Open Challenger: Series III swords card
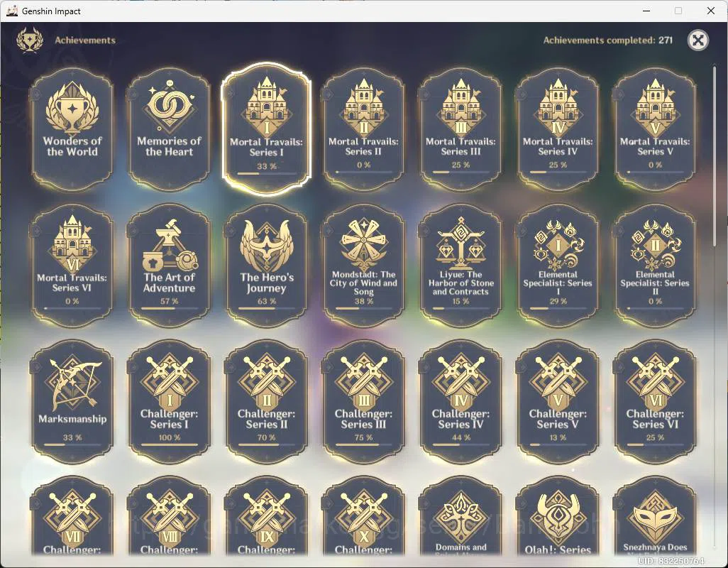 (363, 401)
